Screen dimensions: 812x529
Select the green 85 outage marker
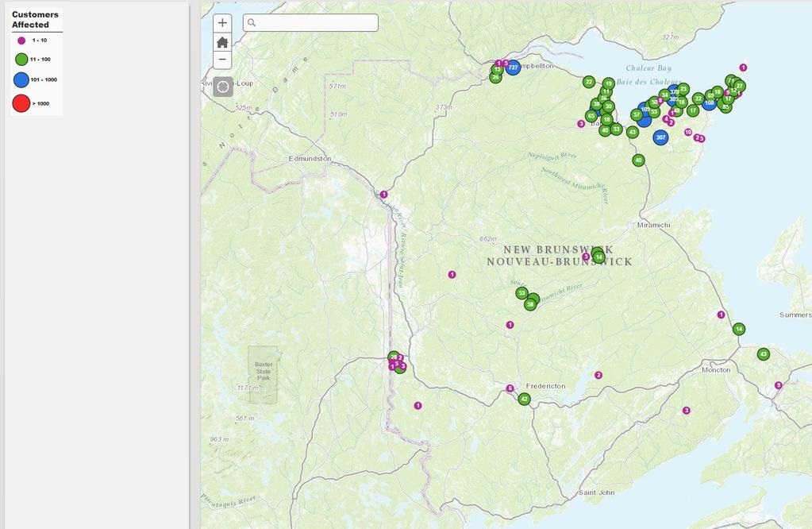pyautogui.click(x=725, y=107)
